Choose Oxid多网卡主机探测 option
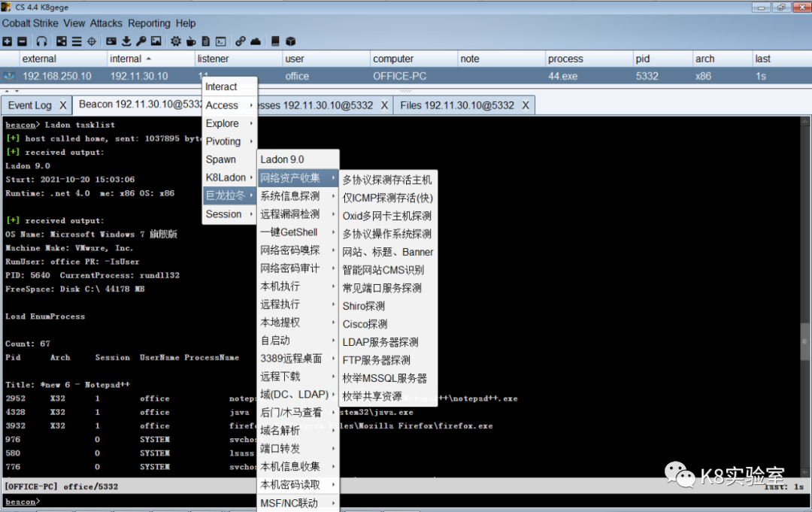This screenshot has height=512, width=812. pyautogui.click(x=389, y=216)
